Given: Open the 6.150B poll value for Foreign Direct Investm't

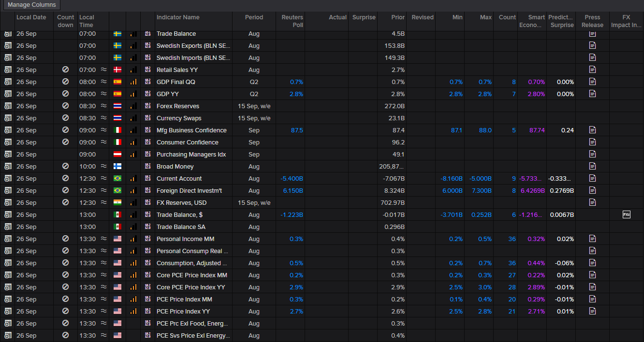Looking at the screenshot, I should [x=292, y=191].
